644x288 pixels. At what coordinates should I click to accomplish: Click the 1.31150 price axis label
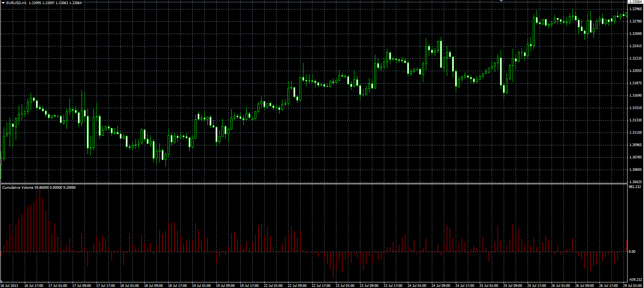636,133
